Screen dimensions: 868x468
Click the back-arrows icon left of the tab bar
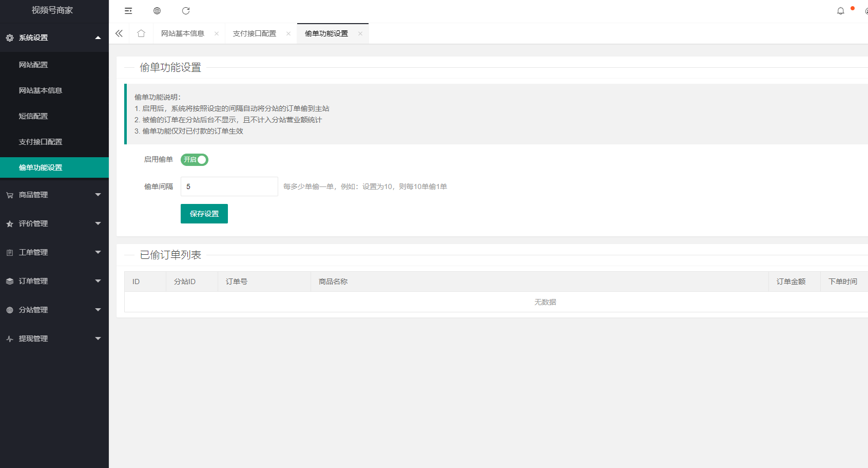click(x=119, y=33)
